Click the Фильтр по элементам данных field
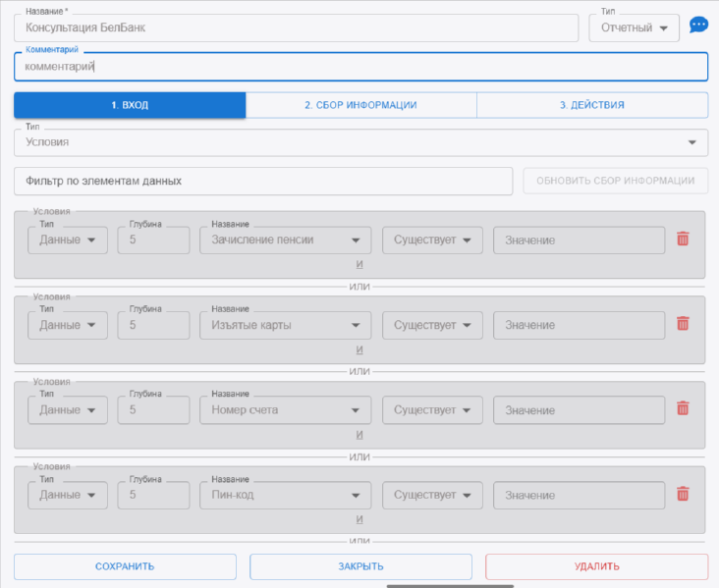 click(x=263, y=182)
